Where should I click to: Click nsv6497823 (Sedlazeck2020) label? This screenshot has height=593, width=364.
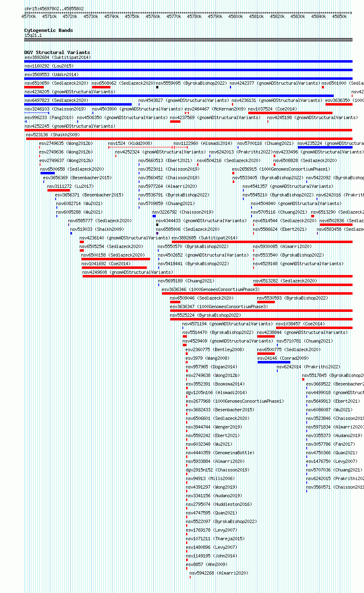(x=56, y=100)
